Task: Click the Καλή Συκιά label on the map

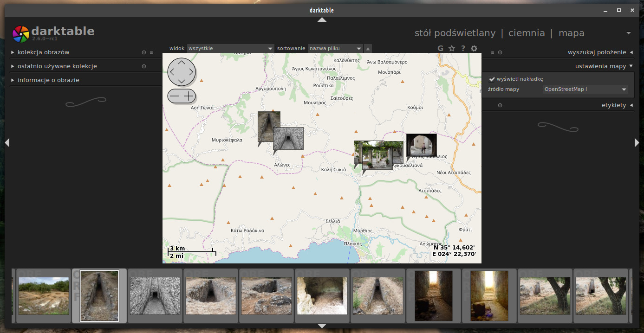Action: [x=334, y=170]
